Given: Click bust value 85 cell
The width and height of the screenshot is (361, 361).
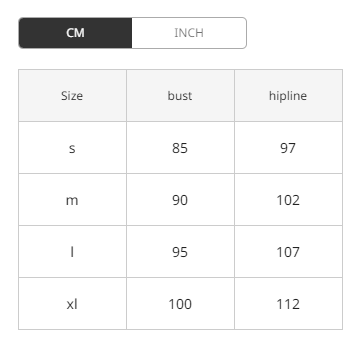Looking at the screenshot, I should pyautogui.click(x=180, y=148).
